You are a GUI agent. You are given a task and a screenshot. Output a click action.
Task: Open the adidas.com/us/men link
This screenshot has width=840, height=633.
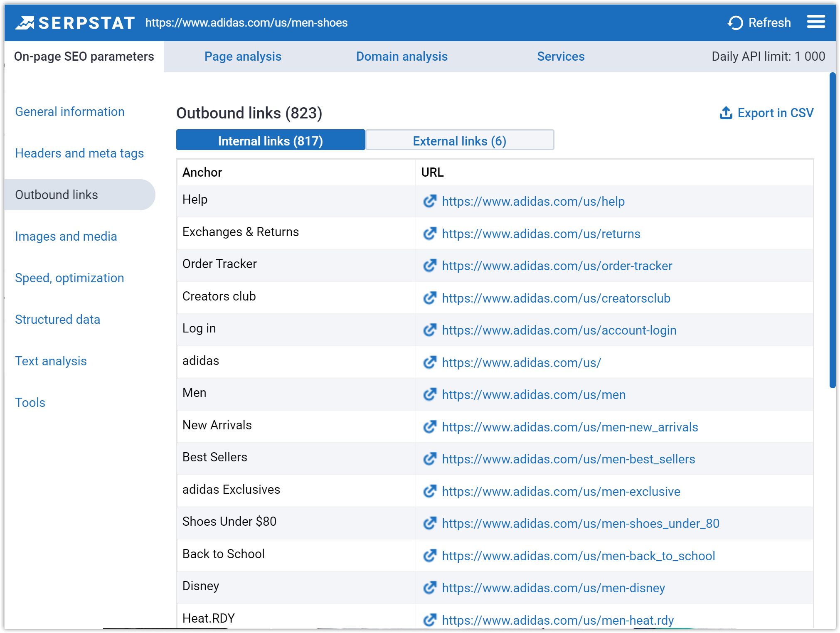[x=534, y=395]
